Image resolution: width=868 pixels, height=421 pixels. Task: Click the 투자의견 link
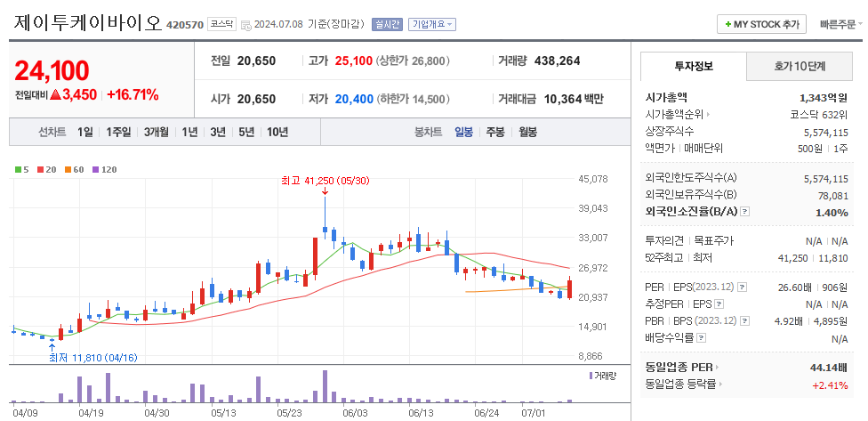pos(665,241)
